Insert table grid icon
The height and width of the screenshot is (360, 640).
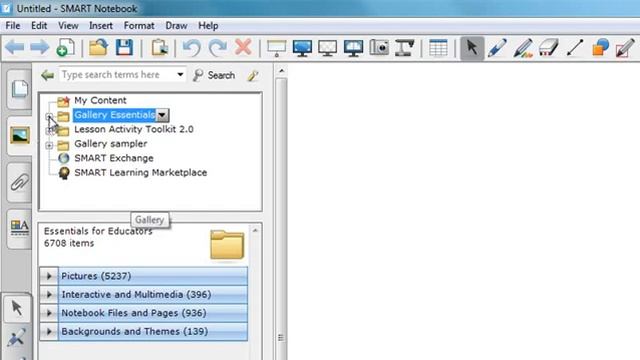pyautogui.click(x=438, y=48)
